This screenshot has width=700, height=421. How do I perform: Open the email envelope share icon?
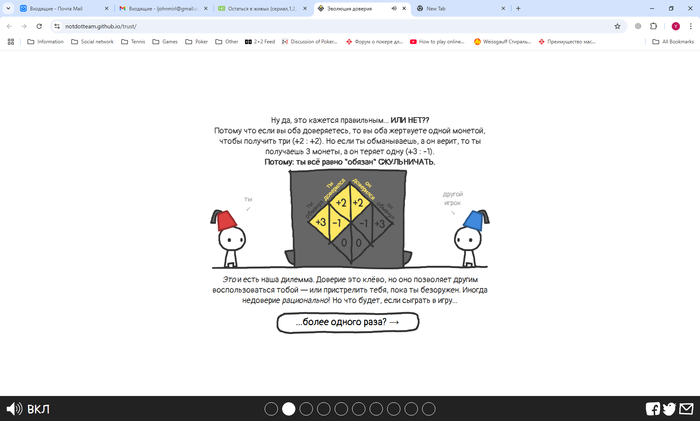[x=686, y=408]
